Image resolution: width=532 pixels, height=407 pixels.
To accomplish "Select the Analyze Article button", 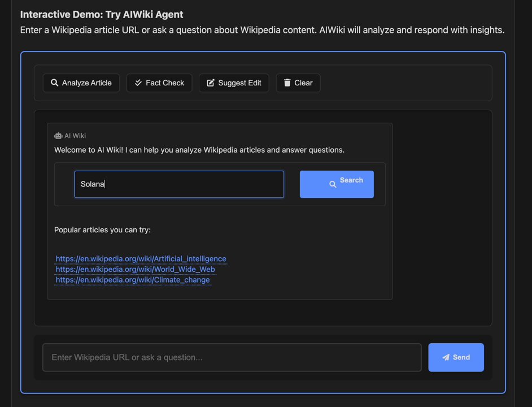I will (81, 83).
